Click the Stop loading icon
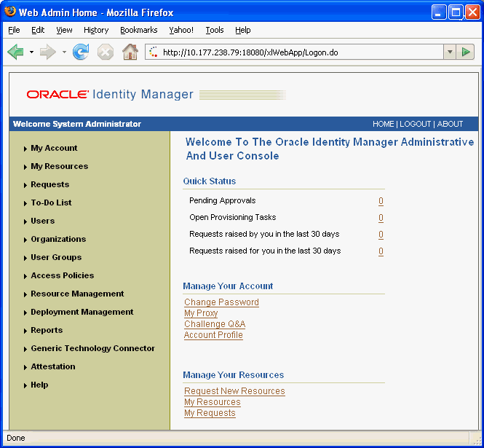 click(106, 52)
